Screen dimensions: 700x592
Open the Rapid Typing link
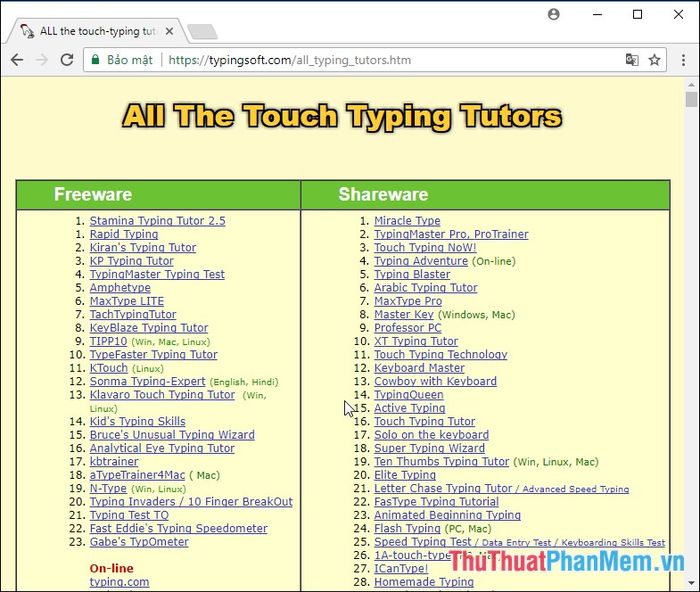click(124, 234)
